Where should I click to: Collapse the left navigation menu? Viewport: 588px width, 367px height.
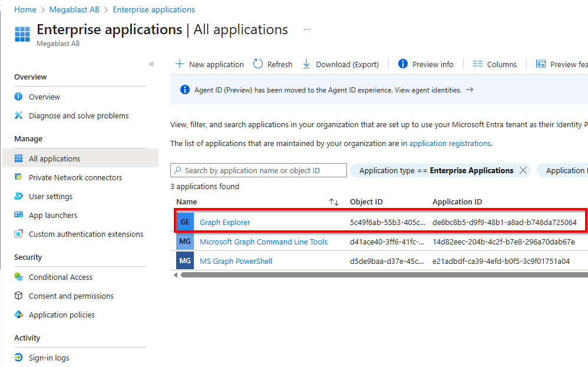151,64
